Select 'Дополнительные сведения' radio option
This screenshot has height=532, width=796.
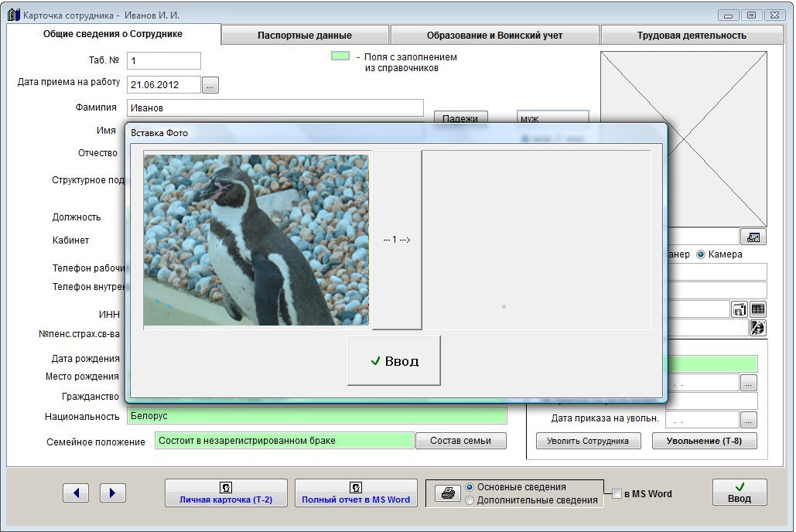click(470, 500)
